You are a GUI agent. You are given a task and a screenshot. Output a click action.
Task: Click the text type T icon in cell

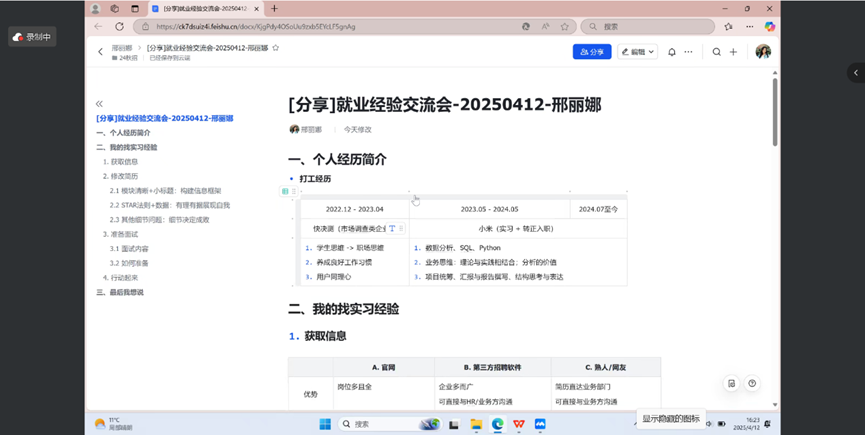(x=392, y=228)
